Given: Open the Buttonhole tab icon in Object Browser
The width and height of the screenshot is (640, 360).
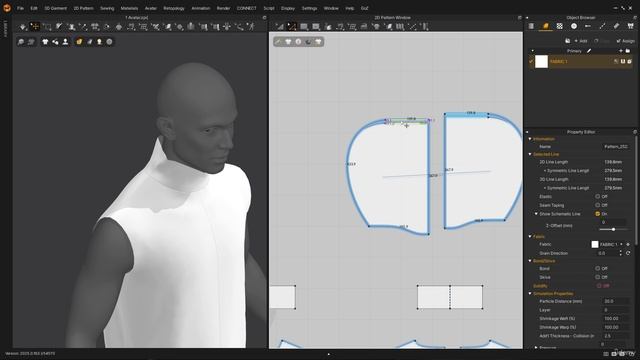Looking at the screenshot, I should click(x=588, y=26).
